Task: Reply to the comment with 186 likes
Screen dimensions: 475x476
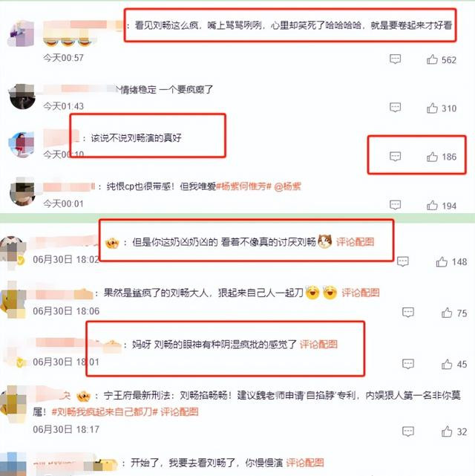Action: tap(396, 157)
